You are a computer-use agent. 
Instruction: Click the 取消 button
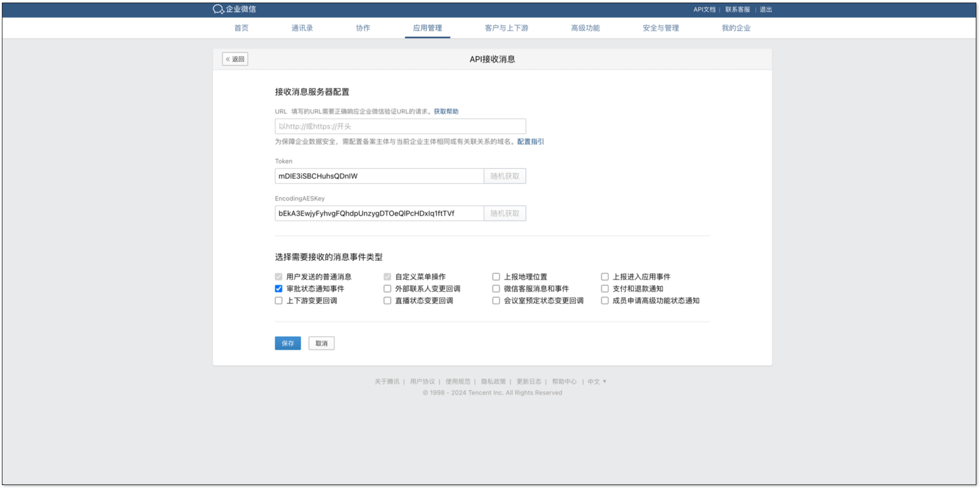pos(321,343)
